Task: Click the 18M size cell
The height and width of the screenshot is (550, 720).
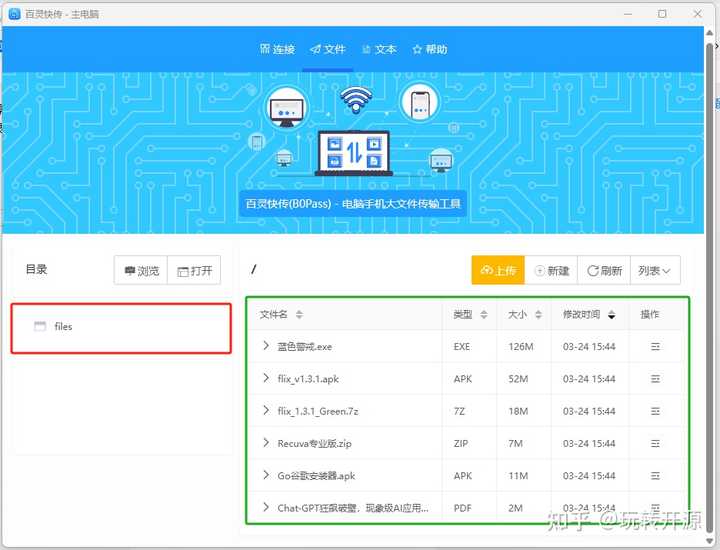Action: (x=518, y=411)
